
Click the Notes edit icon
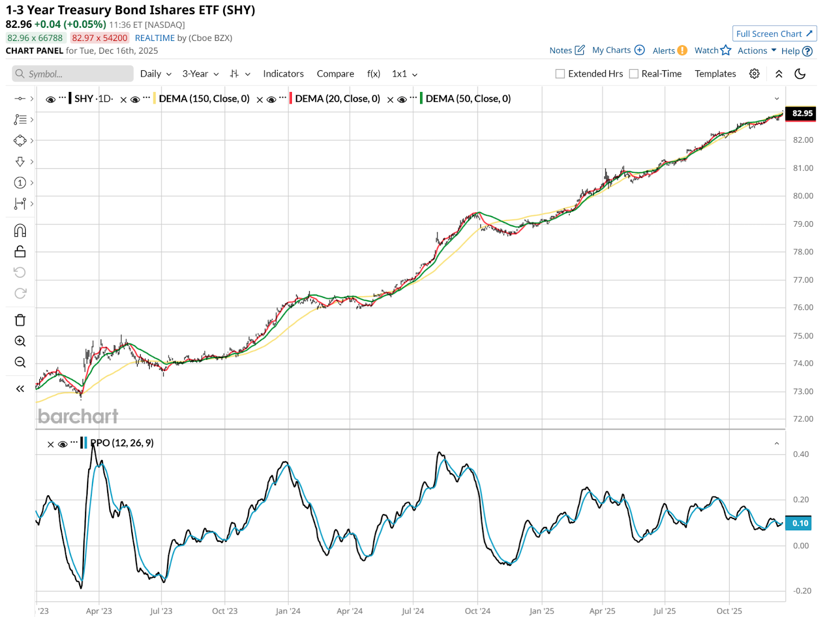pos(580,50)
